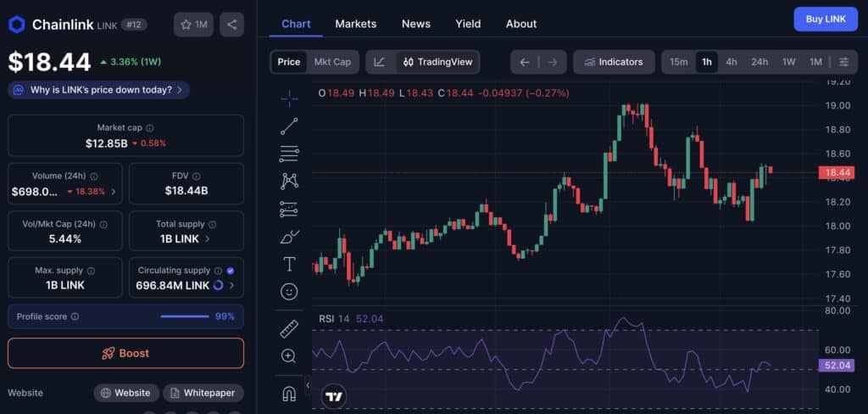The width and height of the screenshot is (868, 414).
Task: Open the Markets tab
Action: pos(355,24)
